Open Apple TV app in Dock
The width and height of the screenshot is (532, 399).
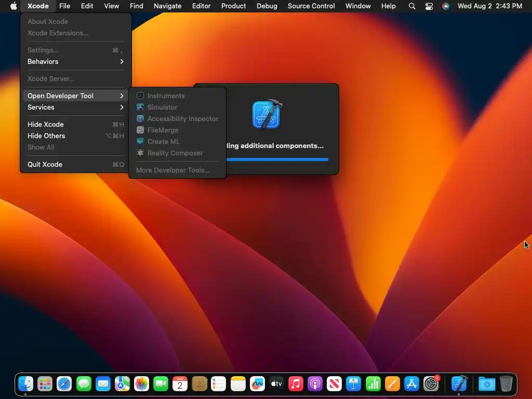(x=276, y=384)
